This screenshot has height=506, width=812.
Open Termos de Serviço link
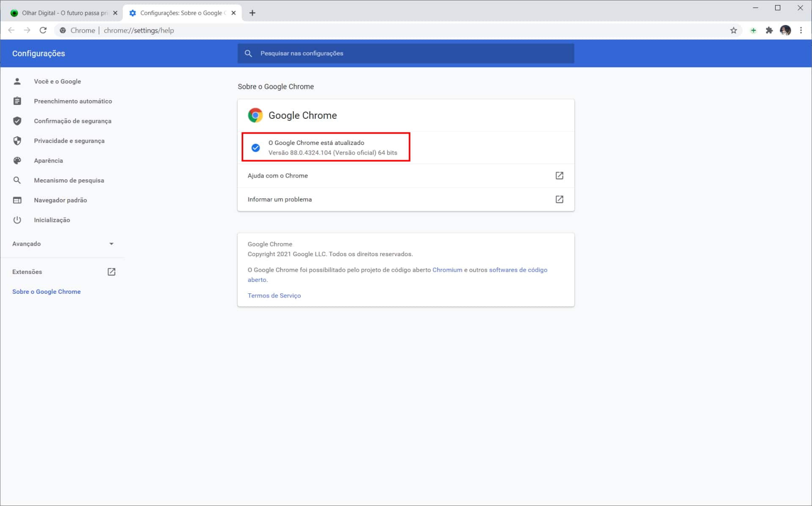pos(274,295)
